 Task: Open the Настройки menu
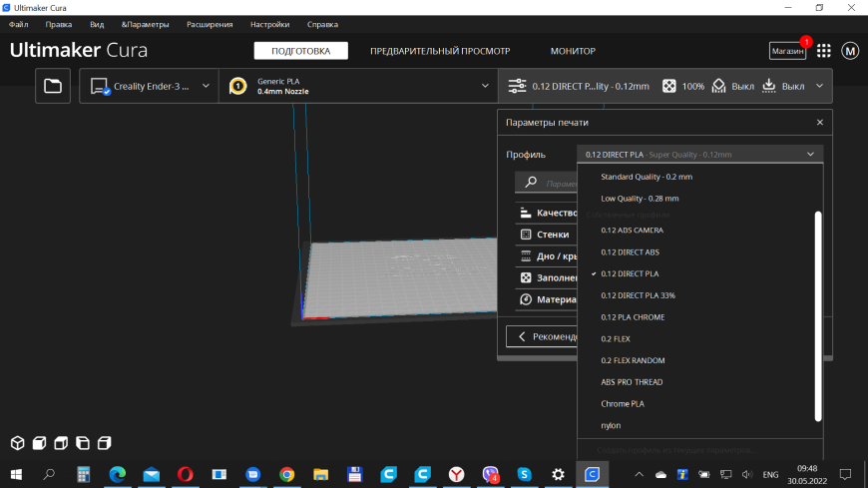(269, 24)
